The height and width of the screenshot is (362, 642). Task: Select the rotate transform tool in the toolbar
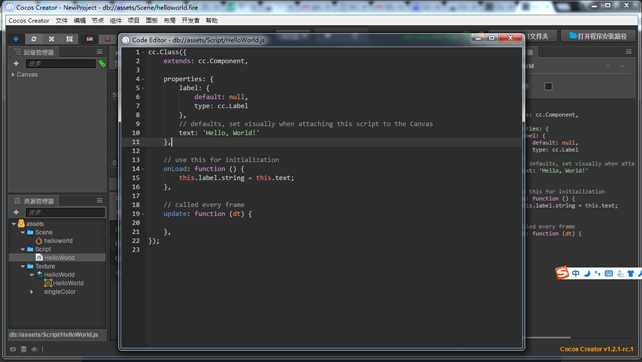[34, 39]
